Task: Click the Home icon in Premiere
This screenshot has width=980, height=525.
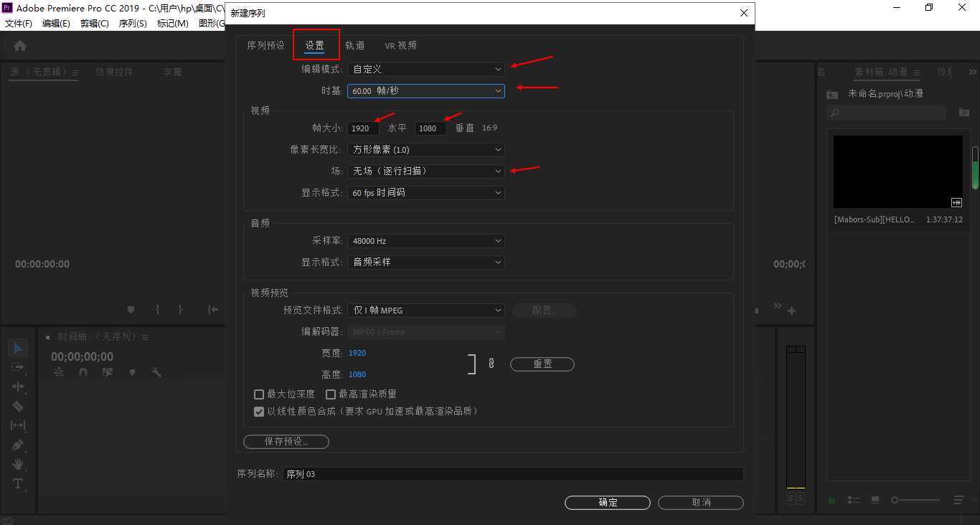Action: point(20,46)
